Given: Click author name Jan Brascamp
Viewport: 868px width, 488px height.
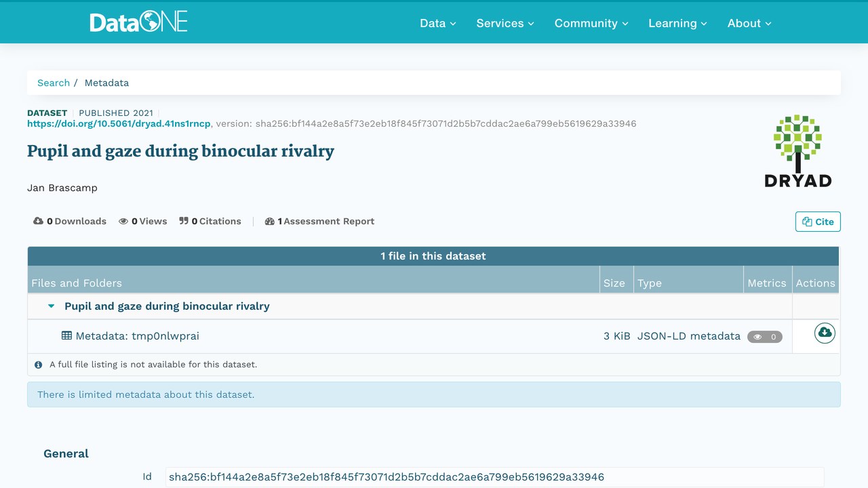Looking at the screenshot, I should pyautogui.click(x=62, y=188).
